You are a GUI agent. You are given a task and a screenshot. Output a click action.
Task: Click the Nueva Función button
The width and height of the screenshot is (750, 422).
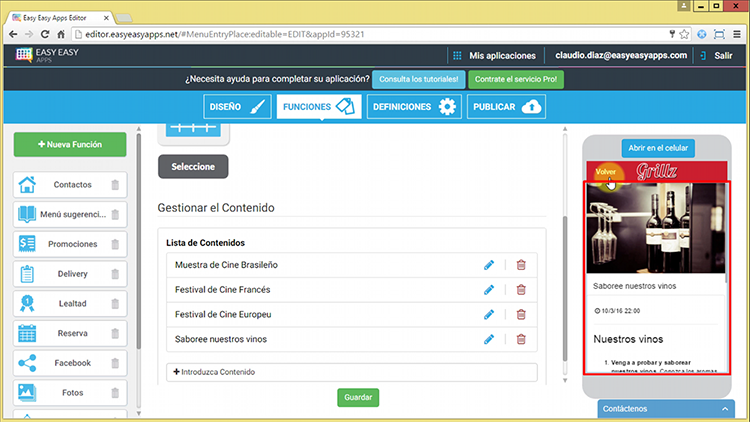tap(70, 145)
